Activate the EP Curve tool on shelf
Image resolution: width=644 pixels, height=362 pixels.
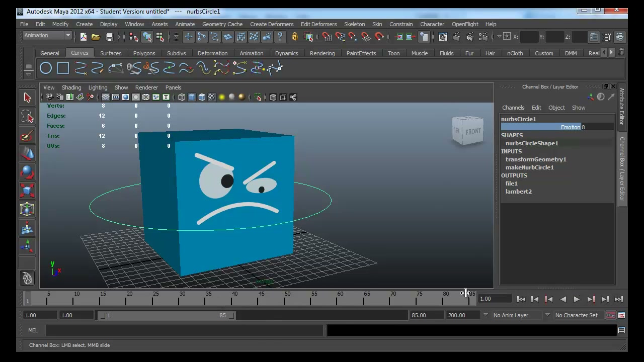click(80, 68)
